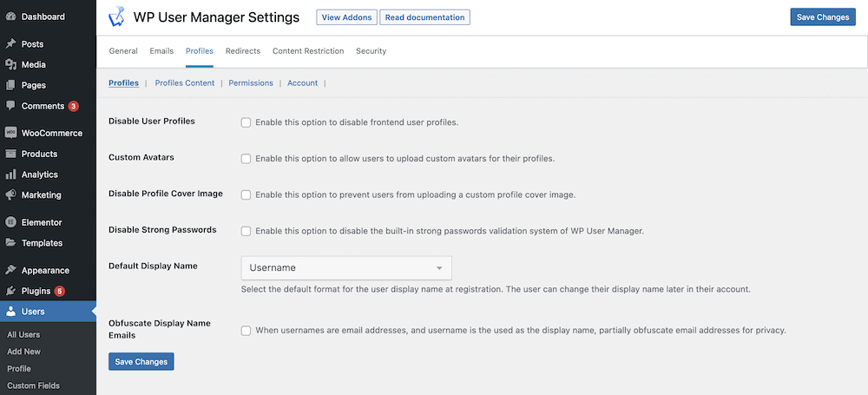Click the Plugins plug icon
This screenshot has width=868, height=395.
pos(10,291)
